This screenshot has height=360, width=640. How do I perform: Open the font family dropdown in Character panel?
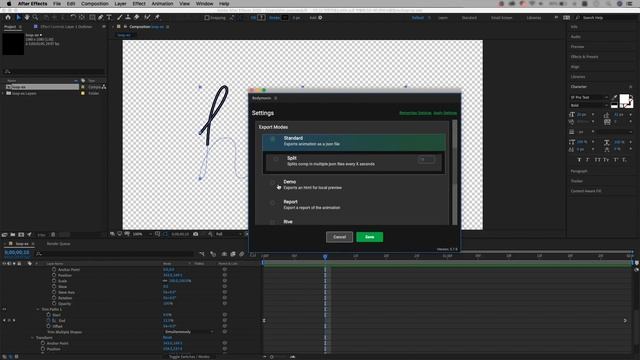[x=589, y=97]
